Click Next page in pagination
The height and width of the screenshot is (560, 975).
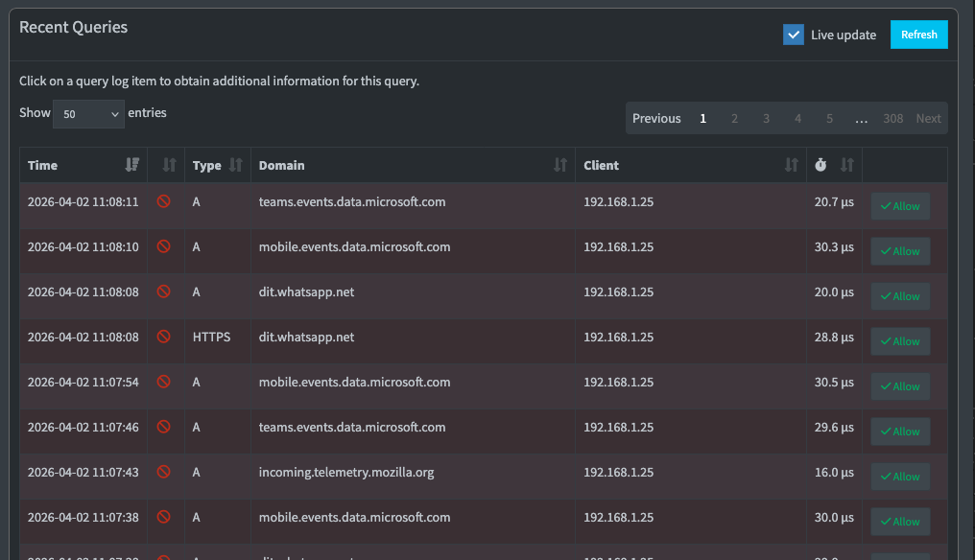tap(928, 118)
